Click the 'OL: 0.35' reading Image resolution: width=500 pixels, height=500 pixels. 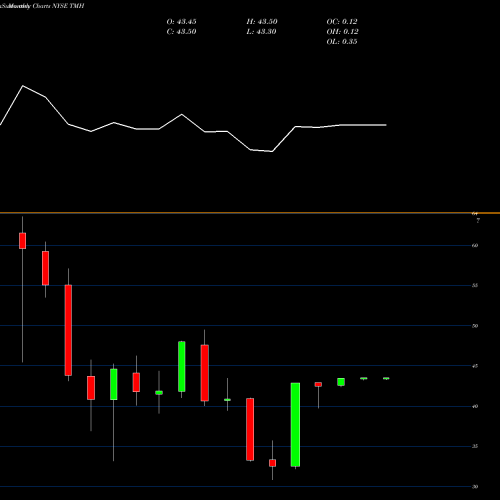(342, 42)
